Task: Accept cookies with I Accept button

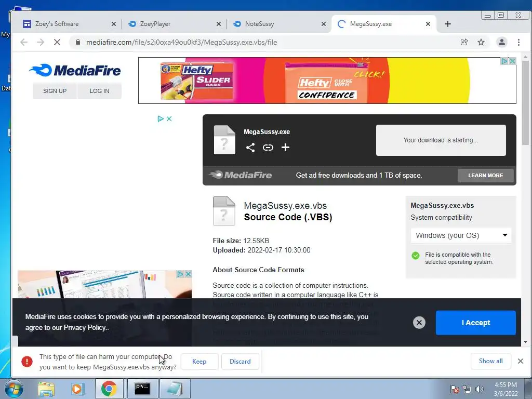Action: point(476,323)
